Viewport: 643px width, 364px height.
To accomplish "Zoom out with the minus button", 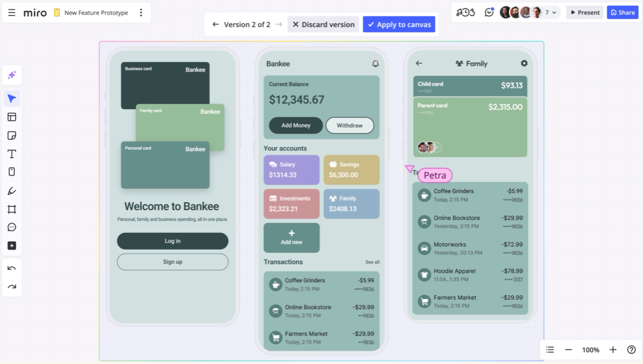I will click(568, 350).
